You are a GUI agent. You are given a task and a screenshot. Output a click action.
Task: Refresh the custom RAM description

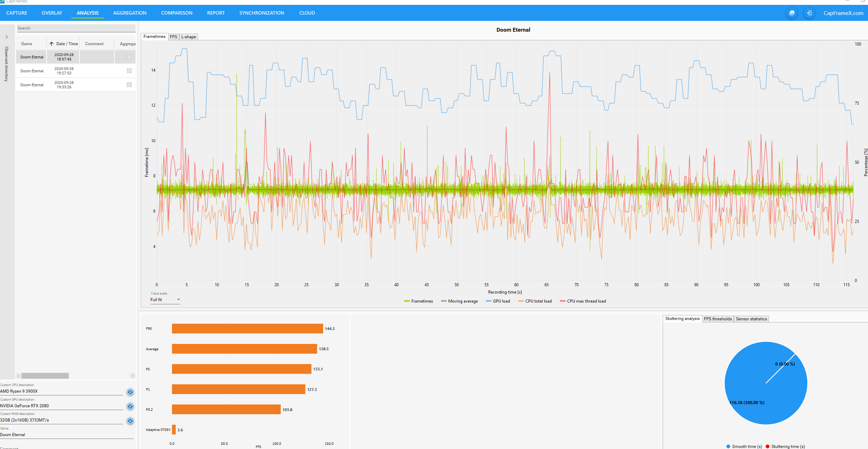coord(130,421)
